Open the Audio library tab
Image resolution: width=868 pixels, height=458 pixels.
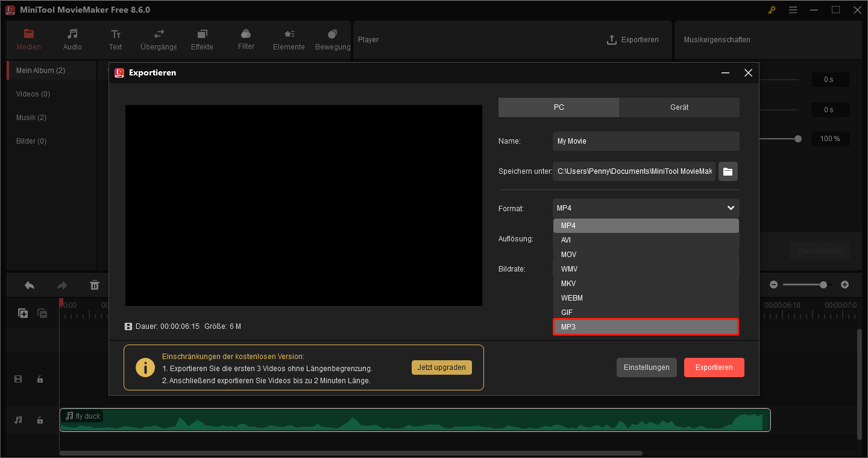click(72, 39)
